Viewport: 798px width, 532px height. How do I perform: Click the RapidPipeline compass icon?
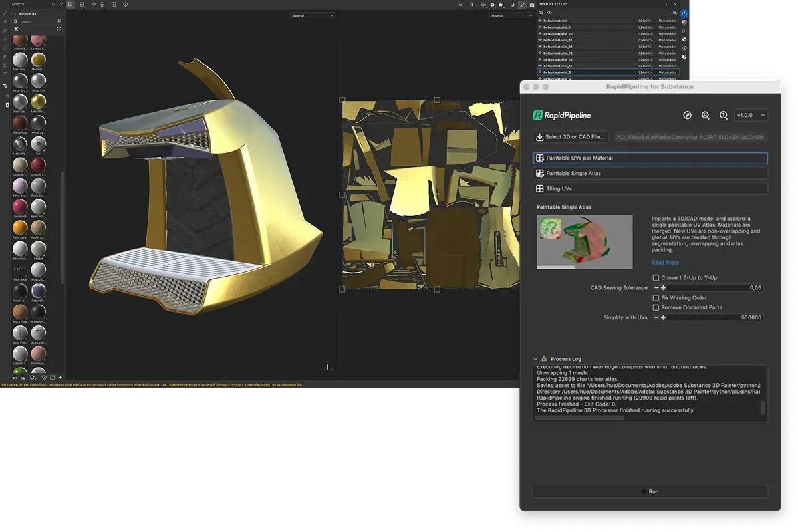pyautogui.click(x=688, y=115)
